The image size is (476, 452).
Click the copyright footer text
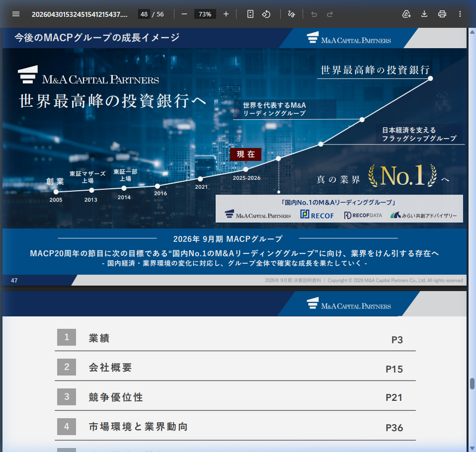click(364, 281)
